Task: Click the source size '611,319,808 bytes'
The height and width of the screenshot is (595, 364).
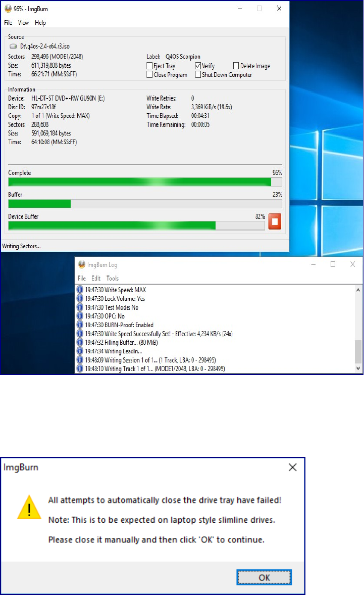Action: tap(51, 65)
